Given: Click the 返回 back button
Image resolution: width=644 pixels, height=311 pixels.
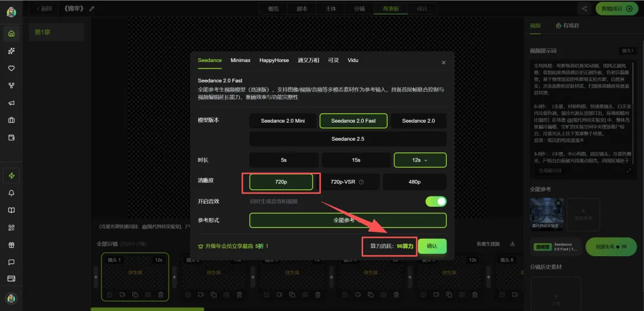Looking at the screenshot, I should [x=44, y=8].
